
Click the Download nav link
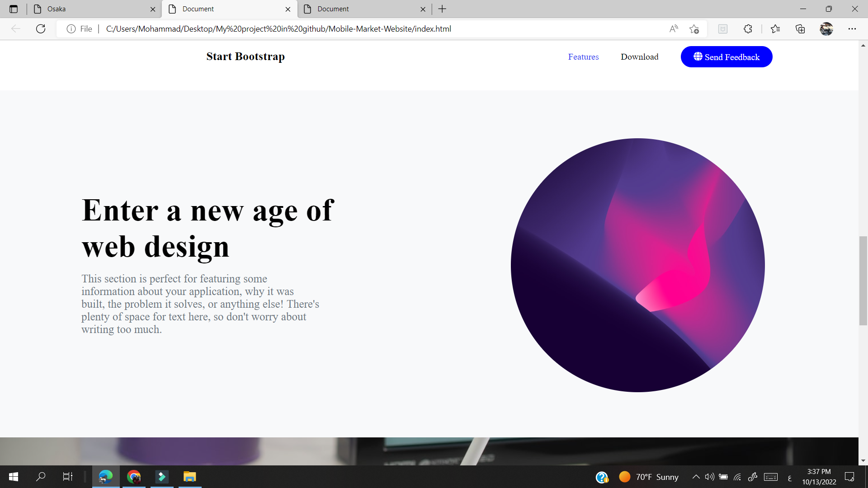(639, 57)
